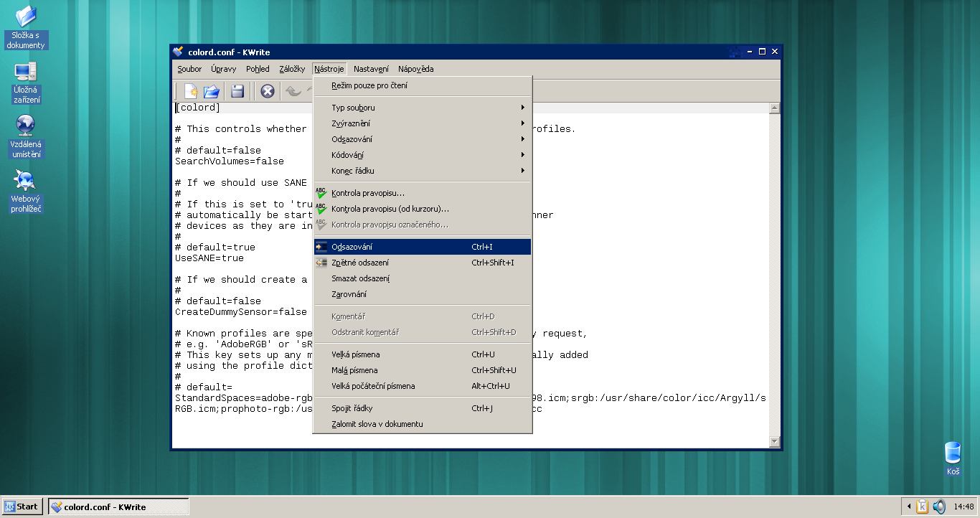This screenshot has height=518, width=980.
Task: Click the Start button
Action: pos(22,507)
